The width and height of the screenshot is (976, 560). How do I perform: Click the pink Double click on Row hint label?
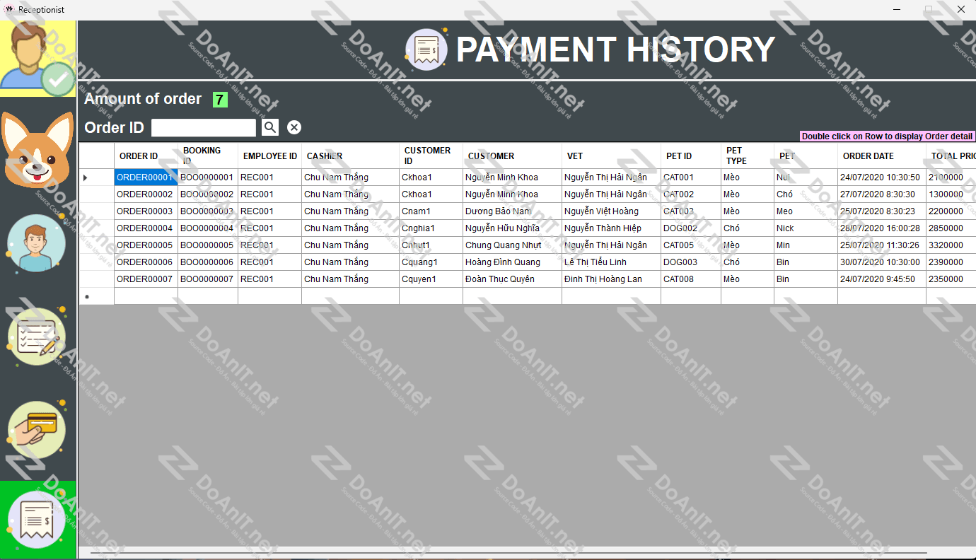pyautogui.click(x=887, y=136)
